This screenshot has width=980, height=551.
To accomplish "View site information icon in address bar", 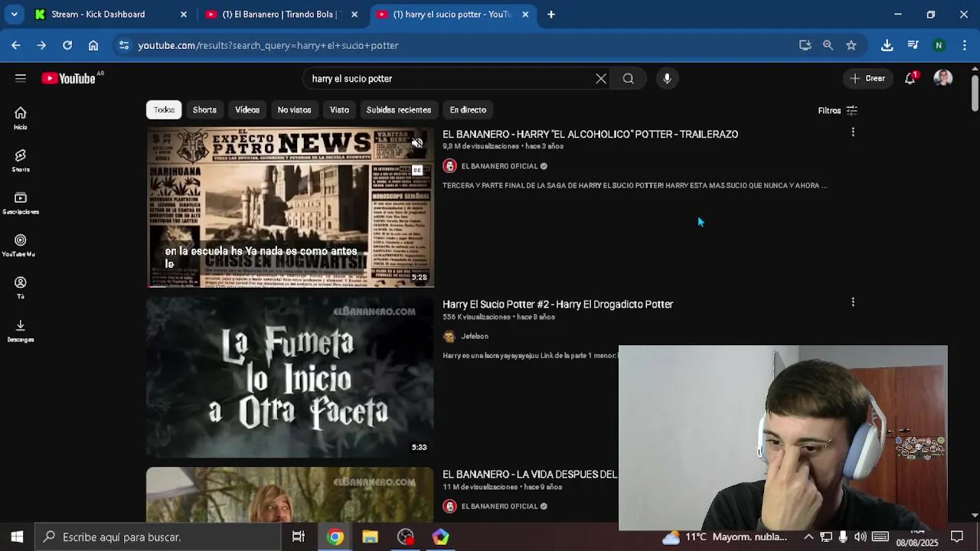I will pos(124,45).
